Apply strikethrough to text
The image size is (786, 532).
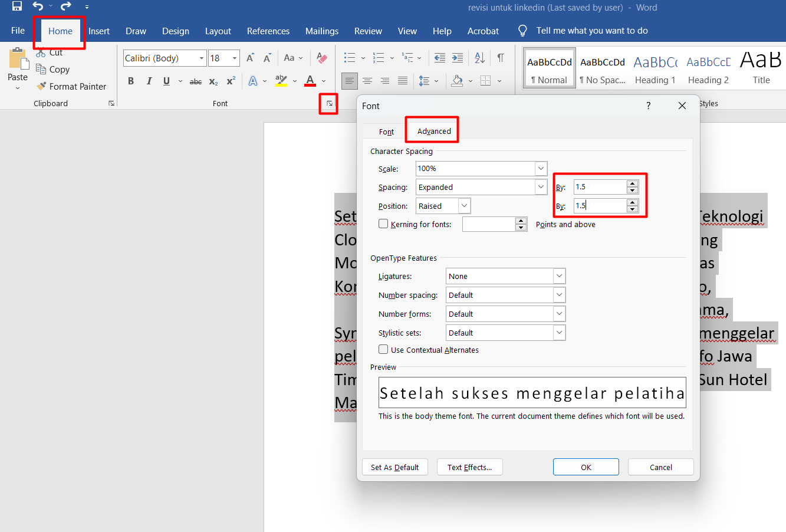coord(196,81)
